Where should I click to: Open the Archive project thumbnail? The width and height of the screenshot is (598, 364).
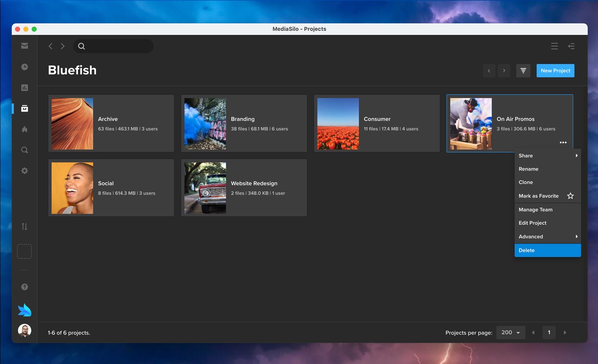72,124
